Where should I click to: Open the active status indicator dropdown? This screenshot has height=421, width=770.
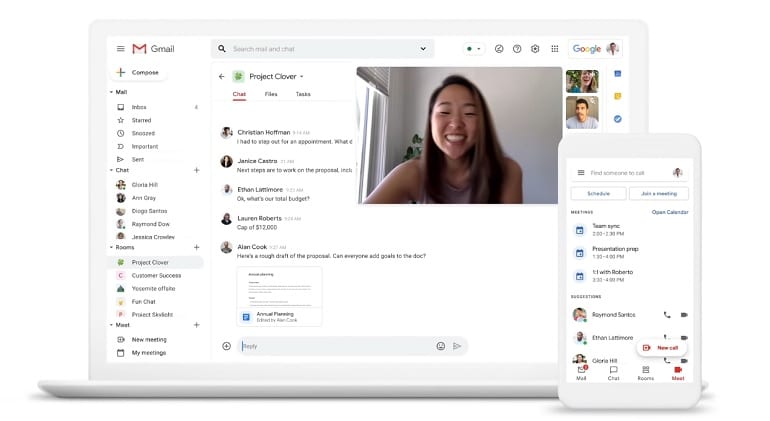coord(472,49)
